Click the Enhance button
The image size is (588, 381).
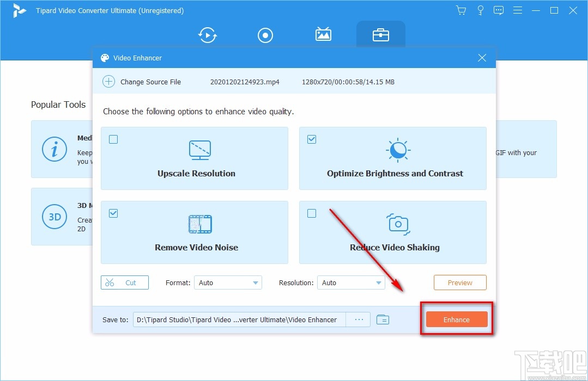pos(456,319)
